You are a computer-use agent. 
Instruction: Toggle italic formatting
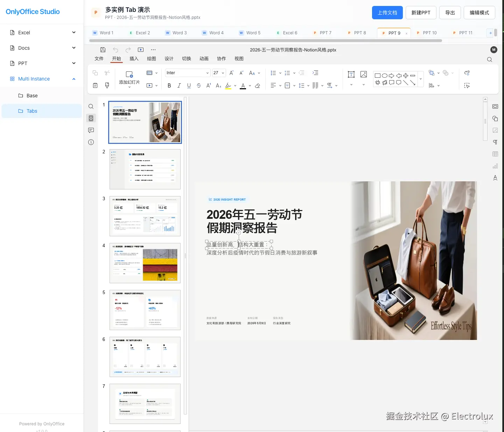pos(179,85)
